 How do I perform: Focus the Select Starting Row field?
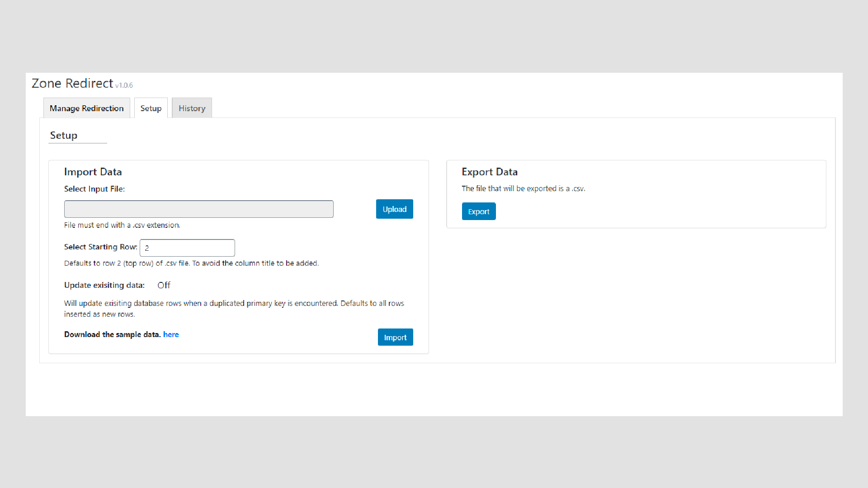[187, 248]
